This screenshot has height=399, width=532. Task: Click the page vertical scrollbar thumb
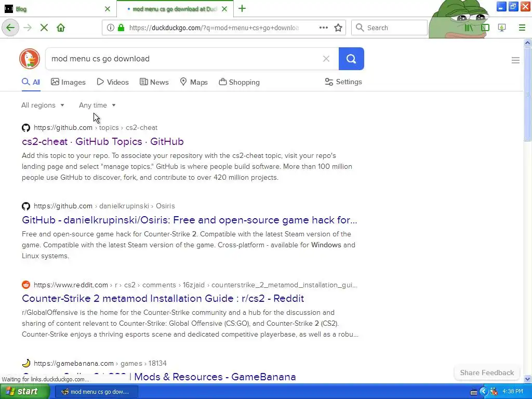click(x=527, y=94)
